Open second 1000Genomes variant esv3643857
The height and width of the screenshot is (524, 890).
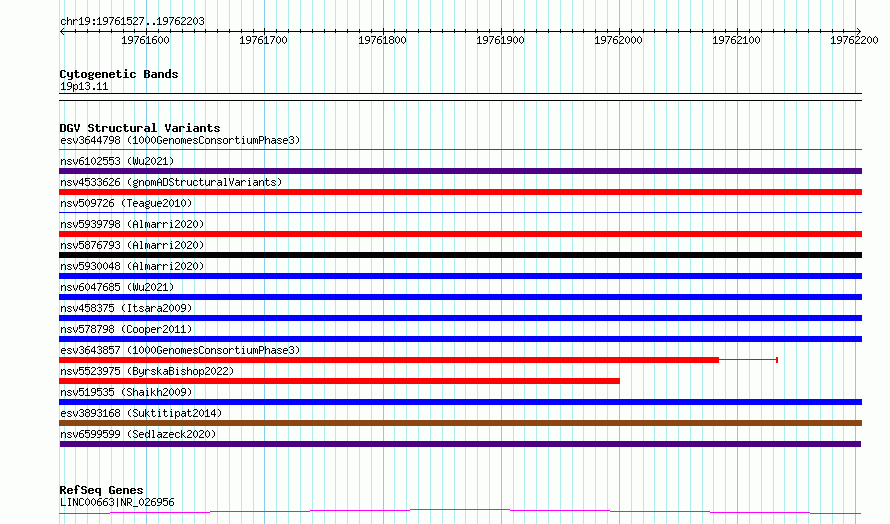click(x=180, y=350)
